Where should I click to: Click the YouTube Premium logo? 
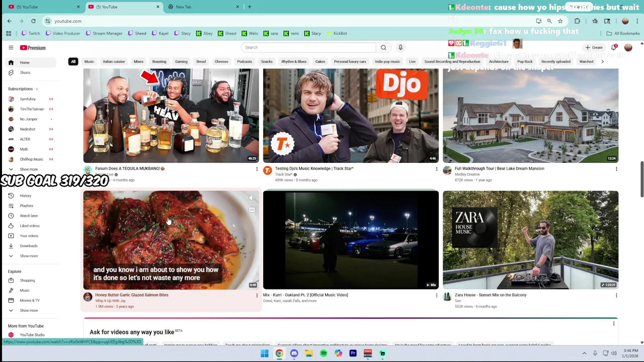[33, 48]
